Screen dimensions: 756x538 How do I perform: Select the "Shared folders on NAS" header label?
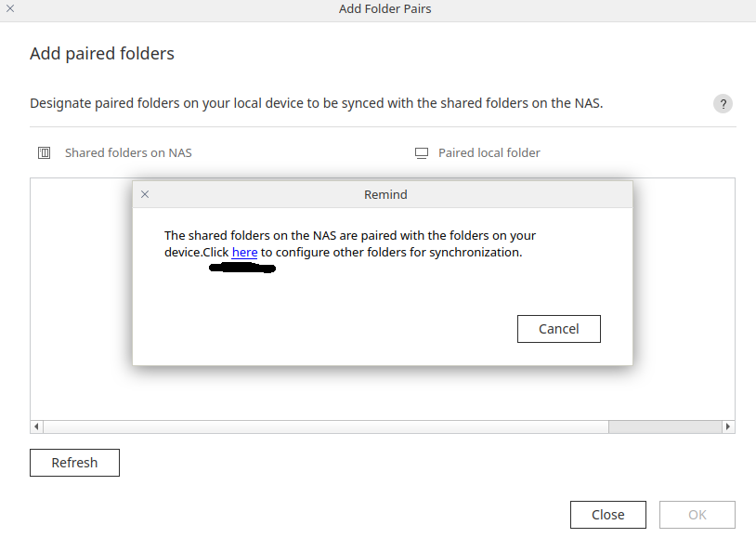click(x=128, y=152)
